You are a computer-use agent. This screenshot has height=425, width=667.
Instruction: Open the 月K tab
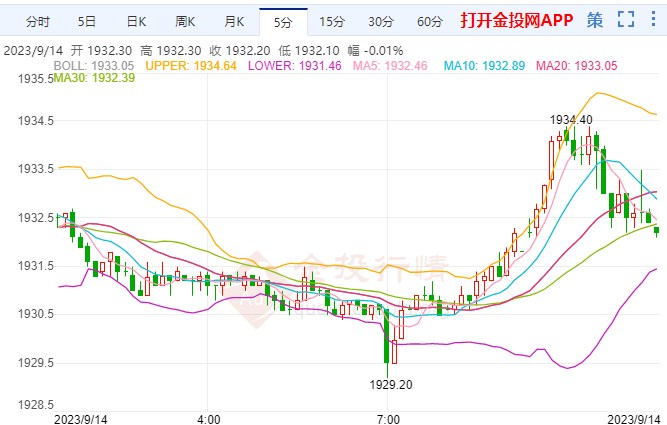click(234, 21)
